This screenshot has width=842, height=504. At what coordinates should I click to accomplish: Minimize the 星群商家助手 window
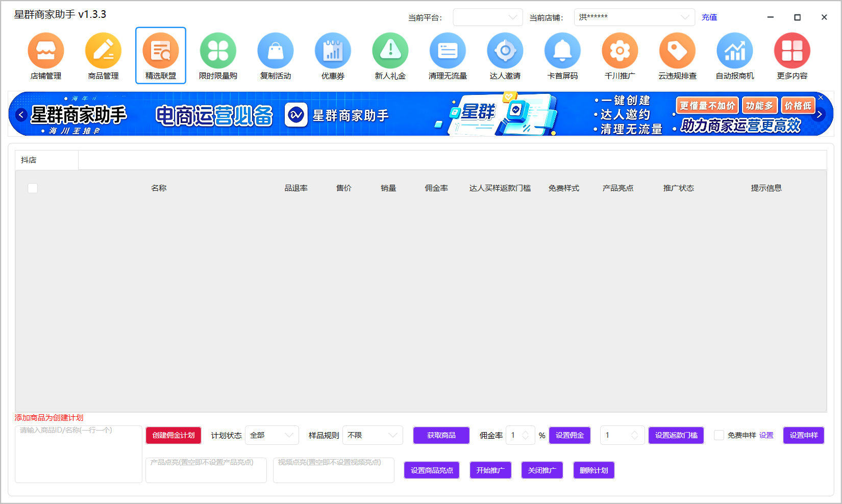click(x=771, y=17)
